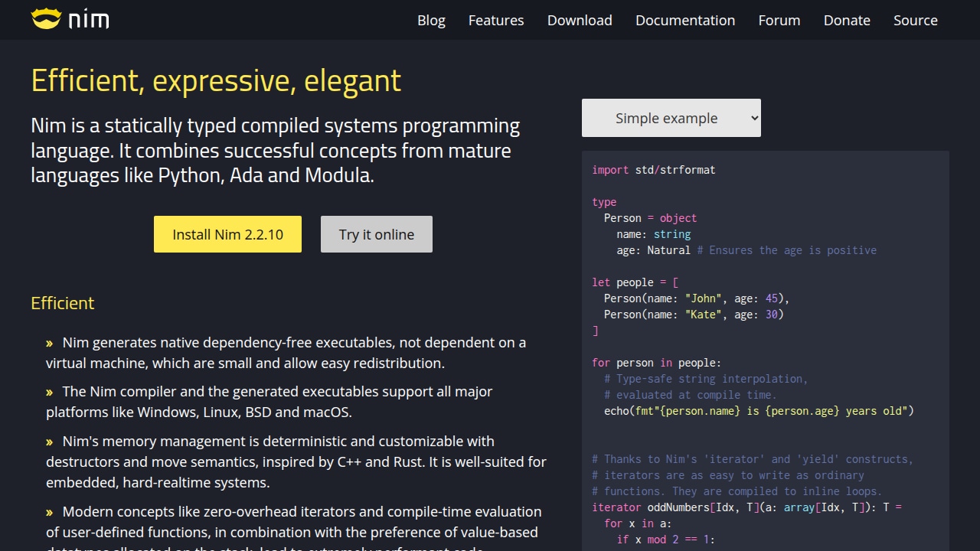Click the 'for person in people:' line
980x551 pixels.
(x=657, y=363)
